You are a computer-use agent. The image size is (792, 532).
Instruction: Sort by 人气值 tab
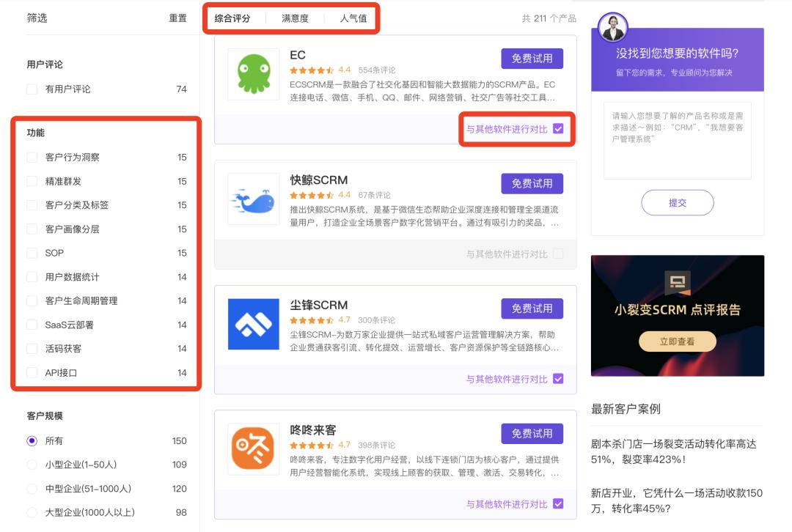[x=353, y=18]
